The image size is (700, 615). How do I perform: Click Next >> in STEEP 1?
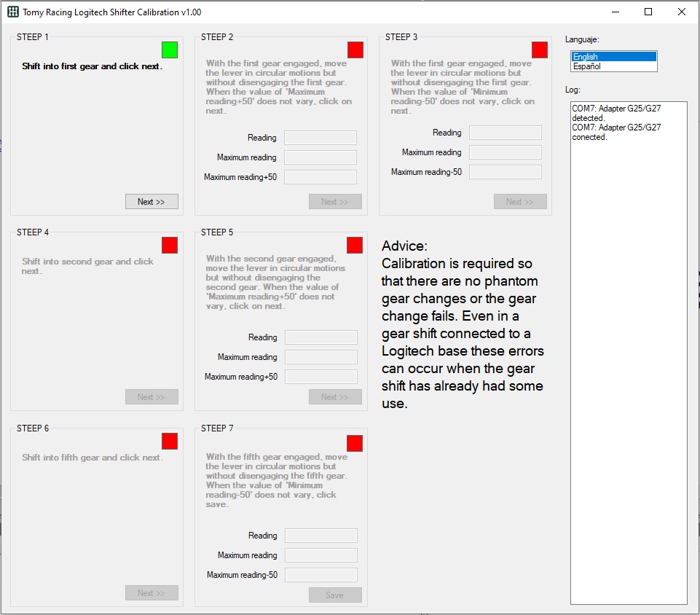[152, 201]
